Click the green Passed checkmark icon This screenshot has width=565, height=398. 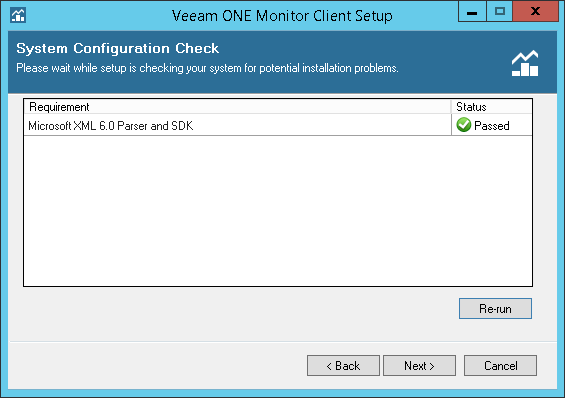tap(463, 125)
